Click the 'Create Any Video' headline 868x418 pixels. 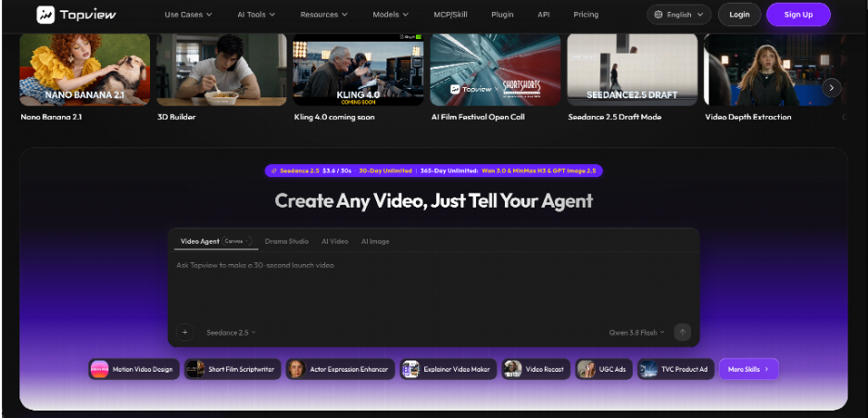(434, 200)
